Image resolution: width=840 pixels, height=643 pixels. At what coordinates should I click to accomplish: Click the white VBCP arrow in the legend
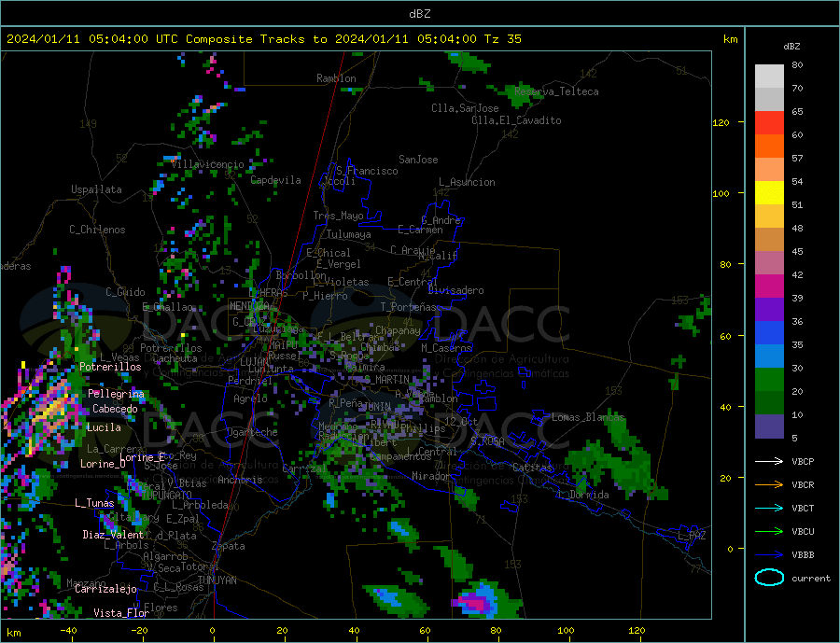point(769,461)
